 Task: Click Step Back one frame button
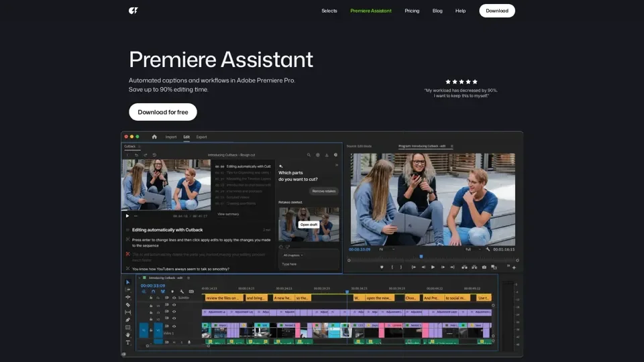(423, 267)
